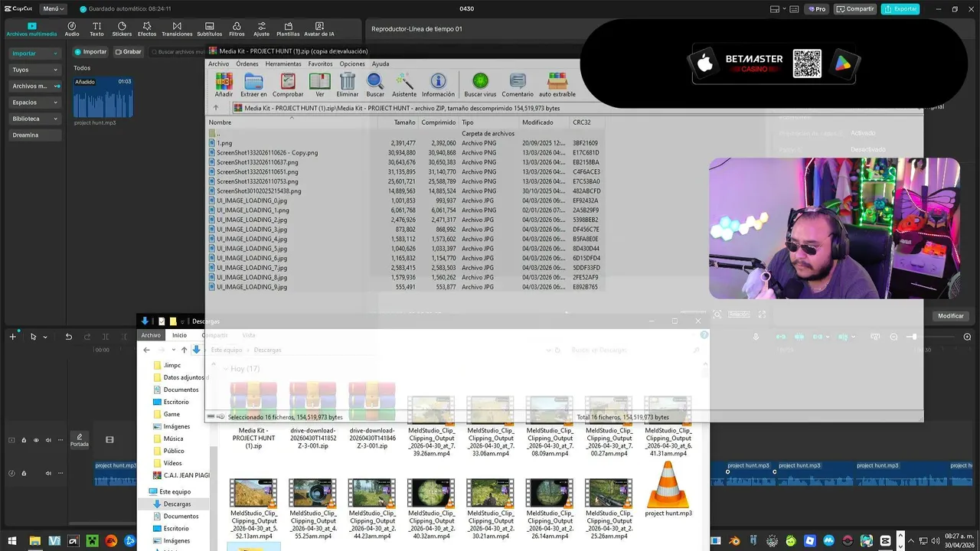Open the Texto tool in CapCut
This screenshot has width=980, height=551.
[x=96, y=29]
